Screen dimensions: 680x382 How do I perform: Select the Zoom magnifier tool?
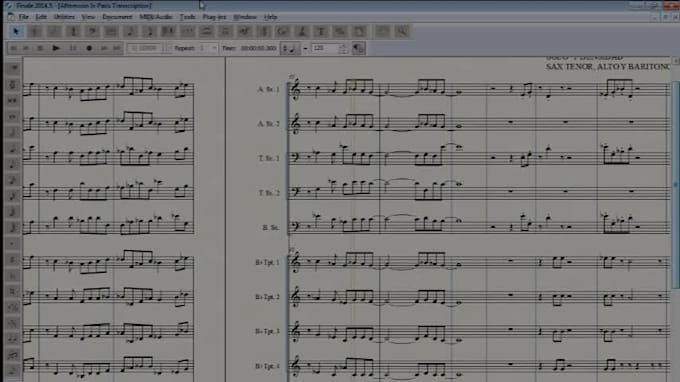402,32
